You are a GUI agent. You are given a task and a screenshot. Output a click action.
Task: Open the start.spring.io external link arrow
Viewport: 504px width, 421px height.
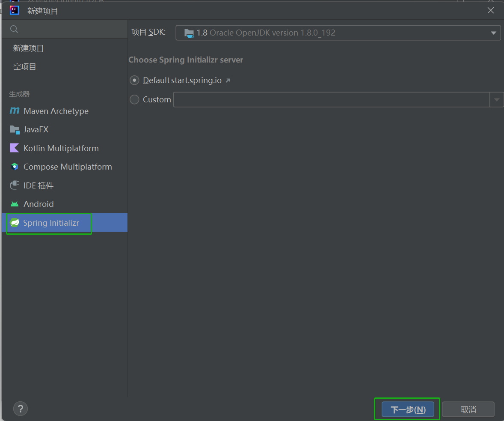point(228,80)
